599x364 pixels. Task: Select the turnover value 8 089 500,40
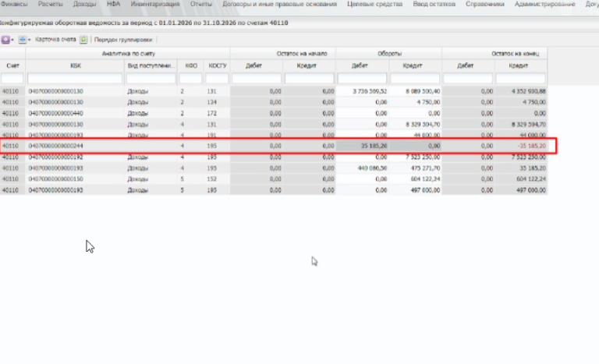423,91
